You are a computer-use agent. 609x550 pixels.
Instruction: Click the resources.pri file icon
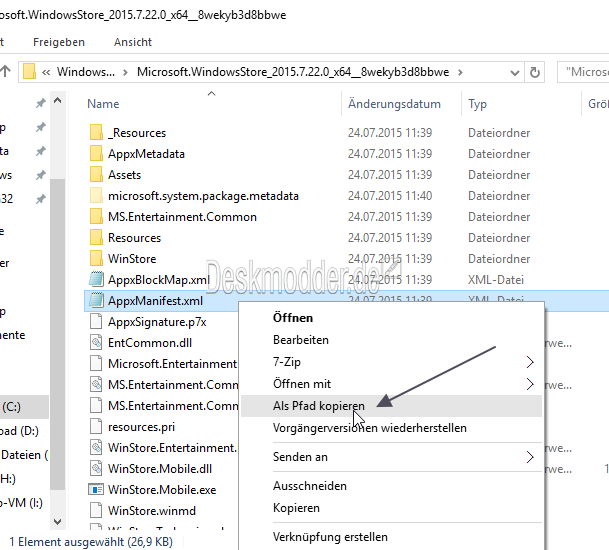pyautogui.click(x=96, y=426)
